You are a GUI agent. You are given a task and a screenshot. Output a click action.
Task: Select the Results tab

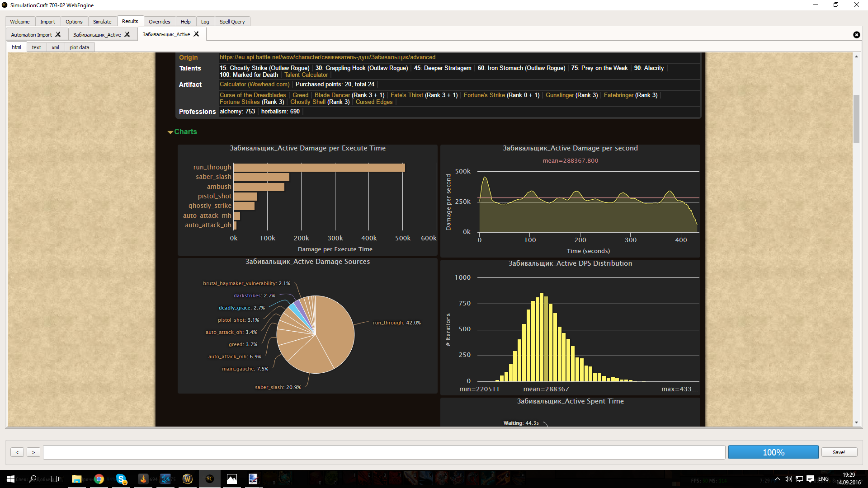tap(130, 21)
